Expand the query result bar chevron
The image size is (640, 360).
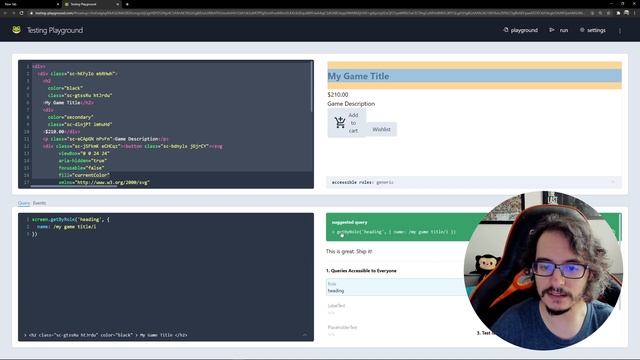[x=305, y=335]
